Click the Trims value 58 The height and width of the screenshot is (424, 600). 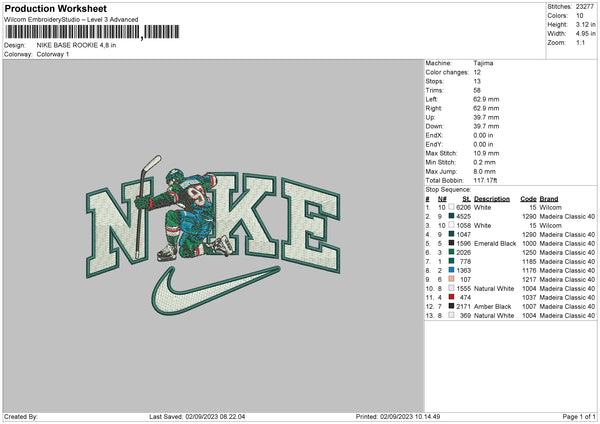pyautogui.click(x=477, y=90)
